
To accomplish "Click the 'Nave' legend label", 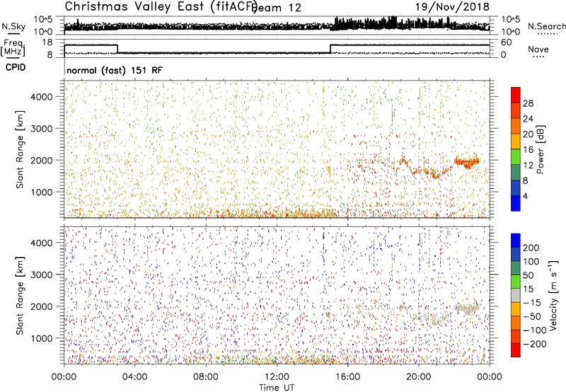I will [x=538, y=50].
